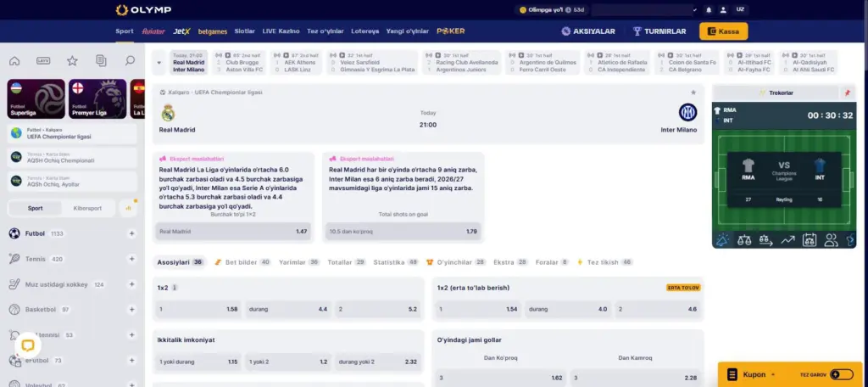Switch to the Bet bilder tab

(x=242, y=262)
